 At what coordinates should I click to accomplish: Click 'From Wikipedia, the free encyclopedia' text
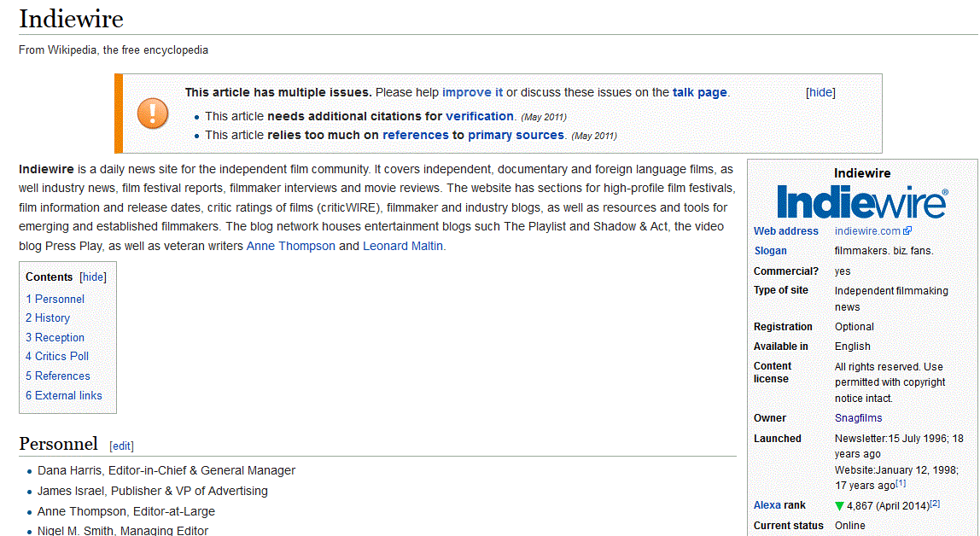click(x=114, y=50)
